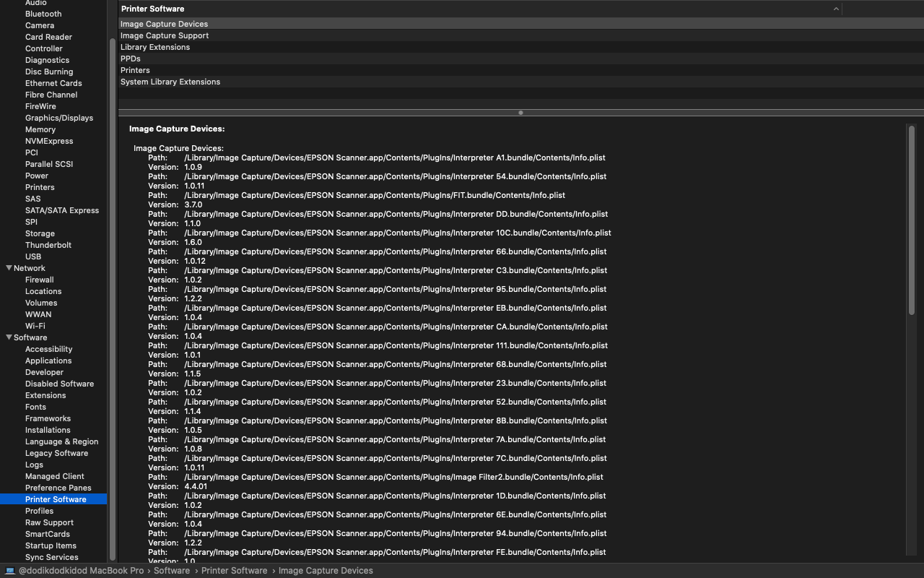Open Storage in sidebar

pos(40,233)
